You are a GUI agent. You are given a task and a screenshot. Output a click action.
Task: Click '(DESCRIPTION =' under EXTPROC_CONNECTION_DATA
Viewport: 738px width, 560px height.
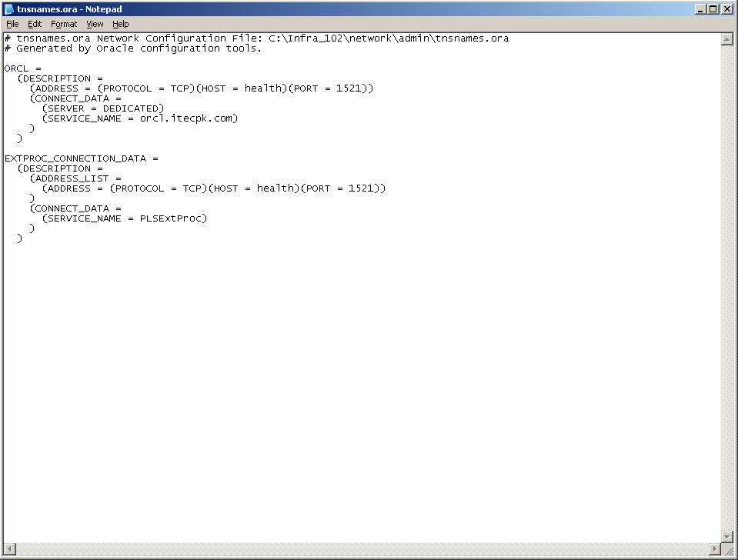(x=60, y=168)
